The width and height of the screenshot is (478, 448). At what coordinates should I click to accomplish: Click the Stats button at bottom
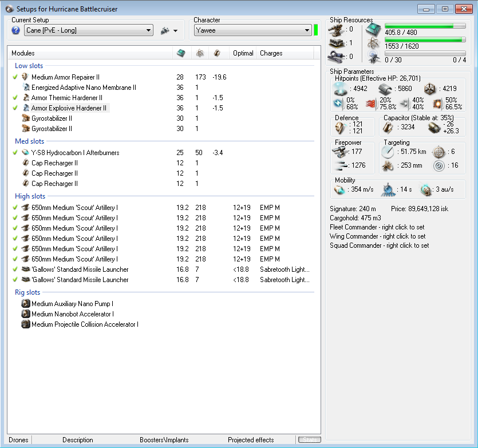click(x=310, y=439)
